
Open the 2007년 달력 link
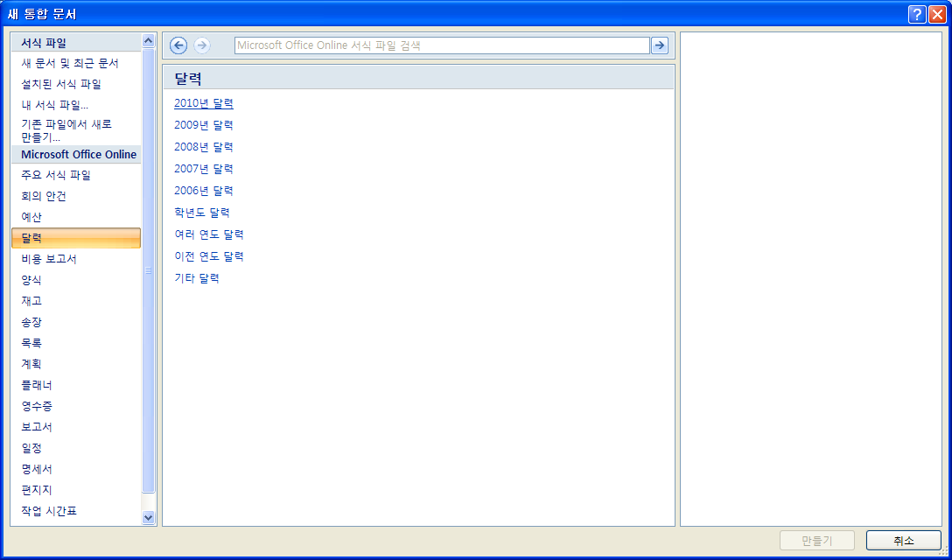coord(203,169)
